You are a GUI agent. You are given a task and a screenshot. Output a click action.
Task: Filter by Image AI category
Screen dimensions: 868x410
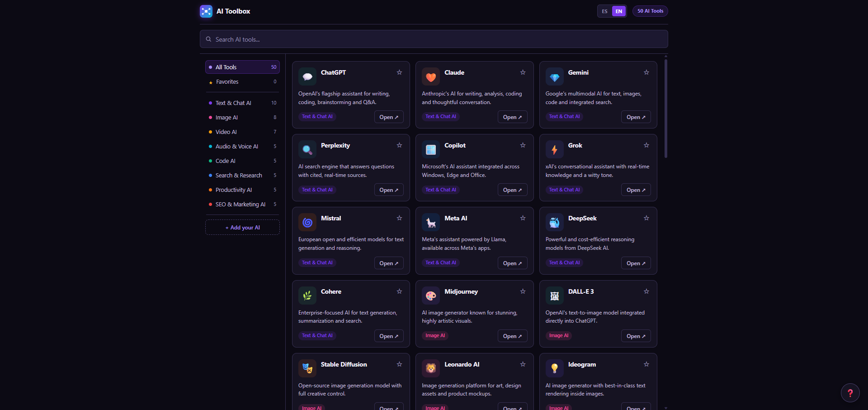coord(242,117)
